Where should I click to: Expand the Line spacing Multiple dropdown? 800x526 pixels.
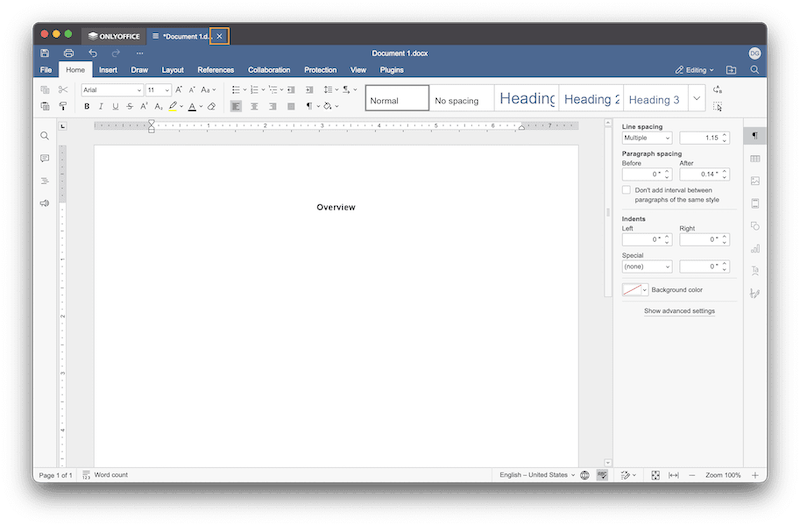point(647,138)
